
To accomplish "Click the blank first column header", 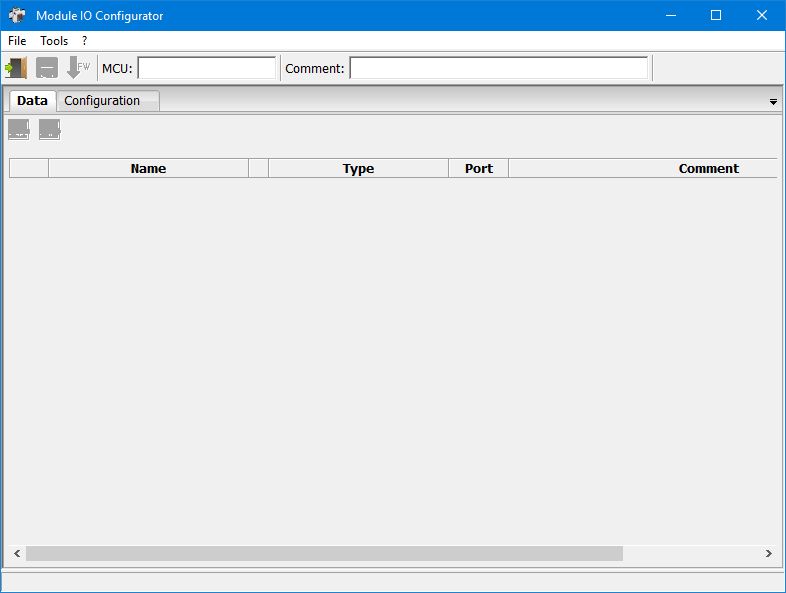I will click(29, 168).
